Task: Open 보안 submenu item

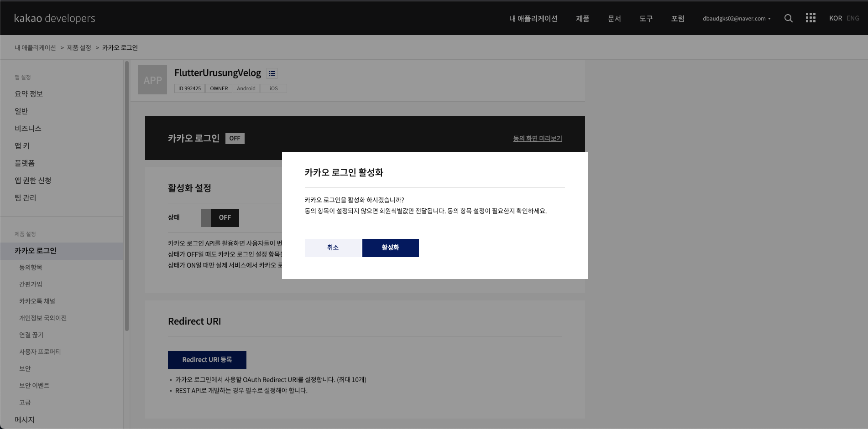Action: pos(25,368)
